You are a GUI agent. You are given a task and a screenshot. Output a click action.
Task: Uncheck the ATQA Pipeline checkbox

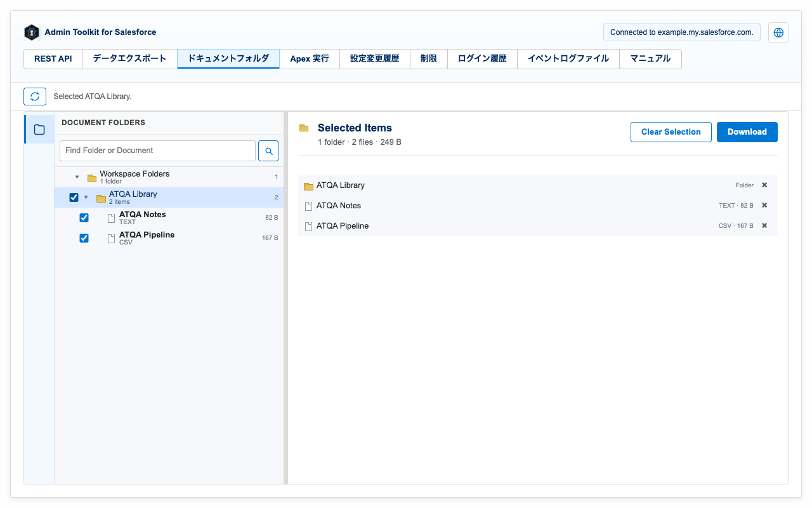[84, 238]
